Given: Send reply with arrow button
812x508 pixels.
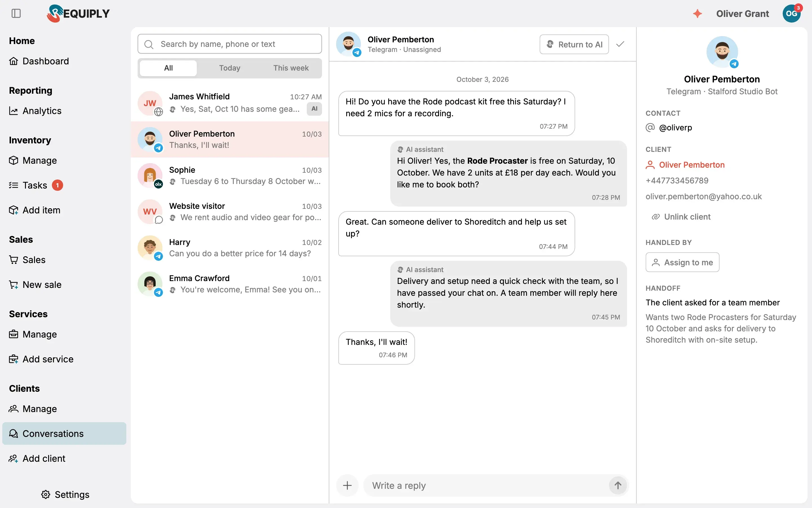Looking at the screenshot, I should tap(618, 485).
